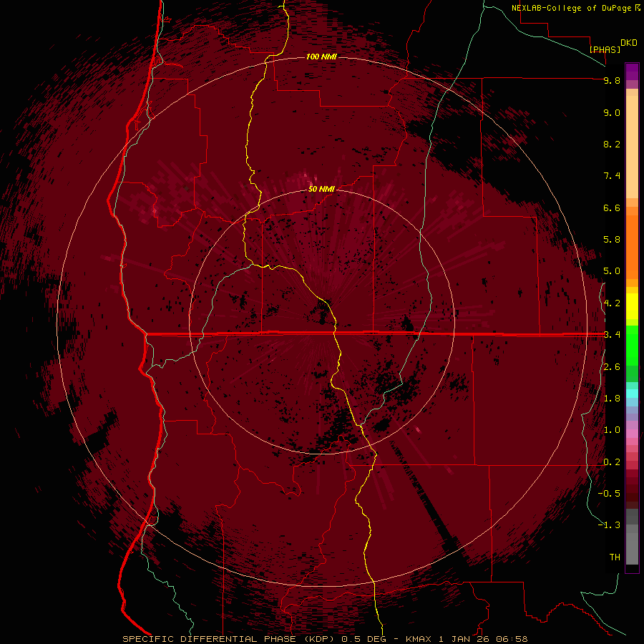Click the 4.2 value on the color scale
644x644 pixels.
612,303
